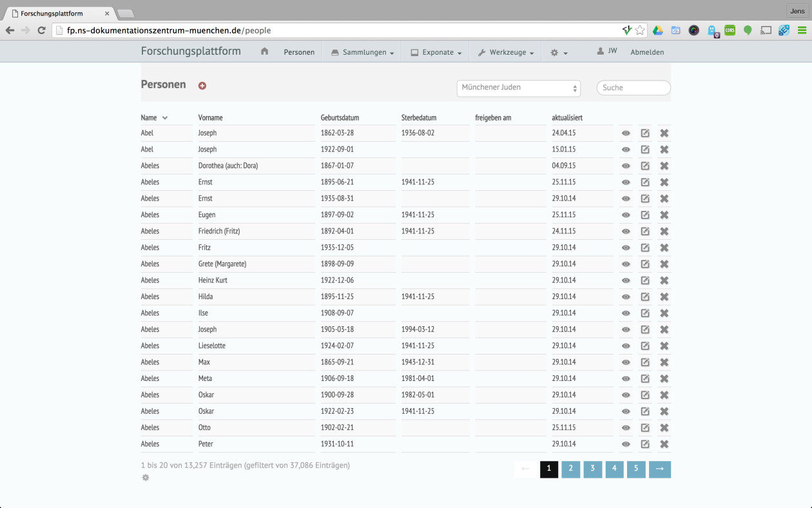Image resolution: width=812 pixels, height=508 pixels.
Task: Delete the Ilse Abeles row
Action: click(x=664, y=313)
